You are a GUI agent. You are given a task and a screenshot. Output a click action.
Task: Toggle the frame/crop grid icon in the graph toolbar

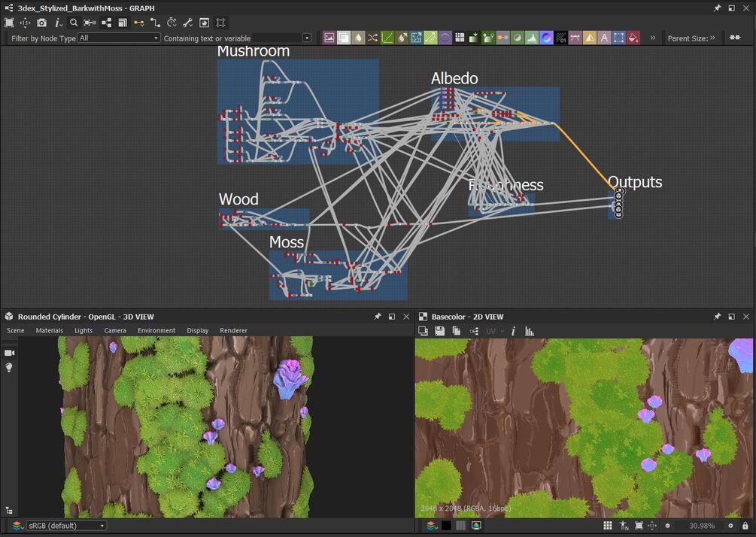pyautogui.click(x=220, y=23)
